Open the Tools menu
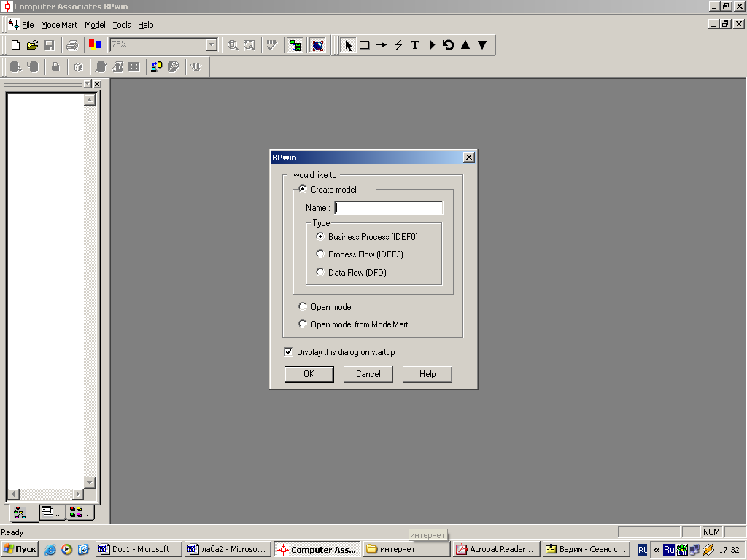The width and height of the screenshot is (747, 560). 122,25
